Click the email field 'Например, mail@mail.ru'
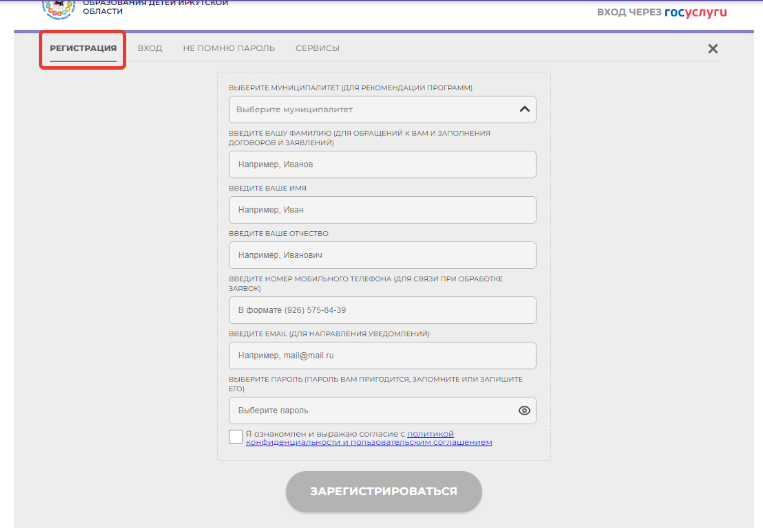This screenshot has height=531, width=763. (382, 355)
